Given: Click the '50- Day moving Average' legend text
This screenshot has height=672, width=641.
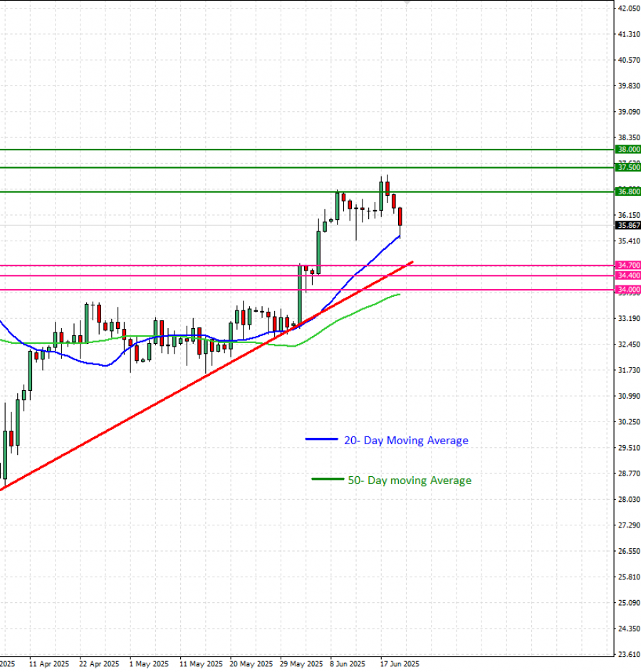Looking at the screenshot, I should [x=410, y=481].
